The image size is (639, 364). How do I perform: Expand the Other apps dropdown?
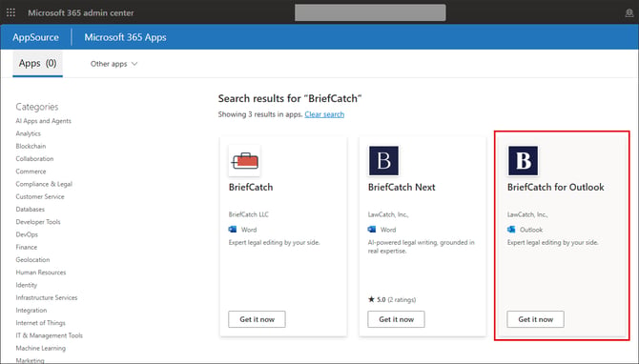(114, 64)
